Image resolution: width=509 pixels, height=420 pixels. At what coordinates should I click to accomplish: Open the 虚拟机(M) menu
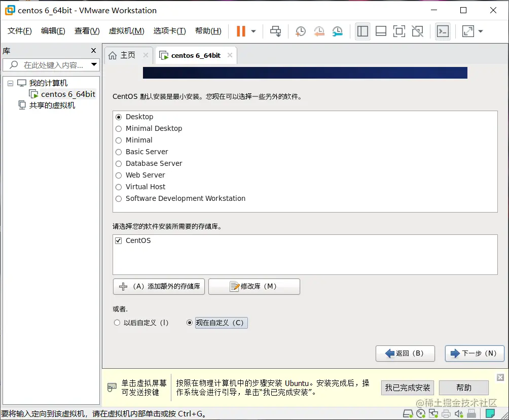coord(126,31)
